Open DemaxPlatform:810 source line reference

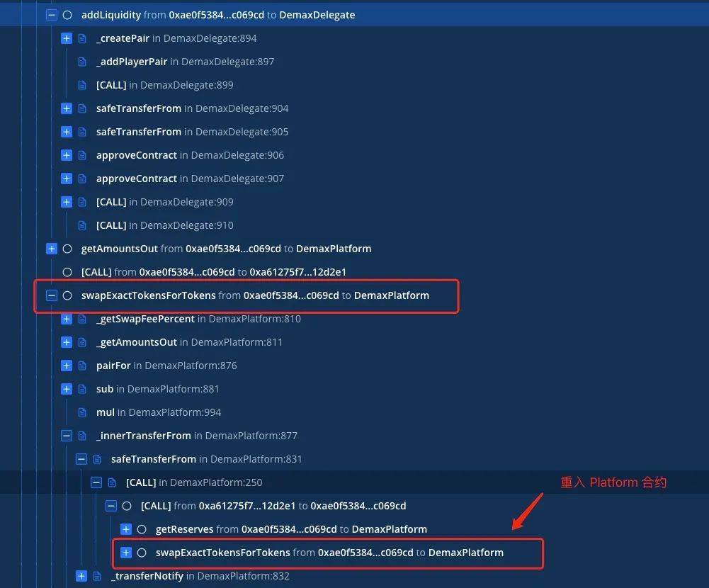(255, 319)
